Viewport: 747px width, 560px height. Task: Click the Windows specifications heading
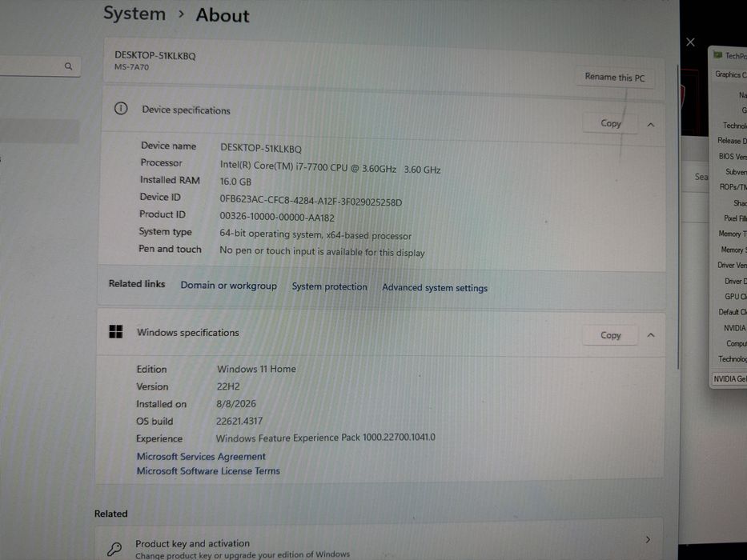[187, 332]
